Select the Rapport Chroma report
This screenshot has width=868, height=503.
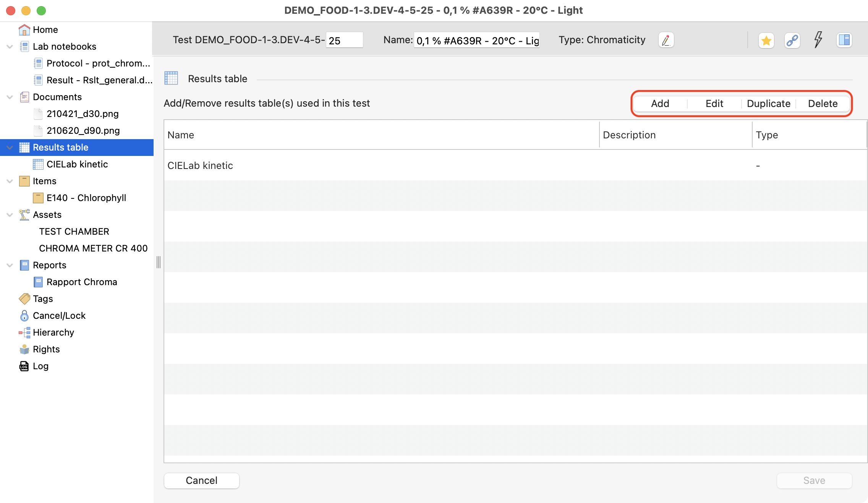click(x=82, y=282)
